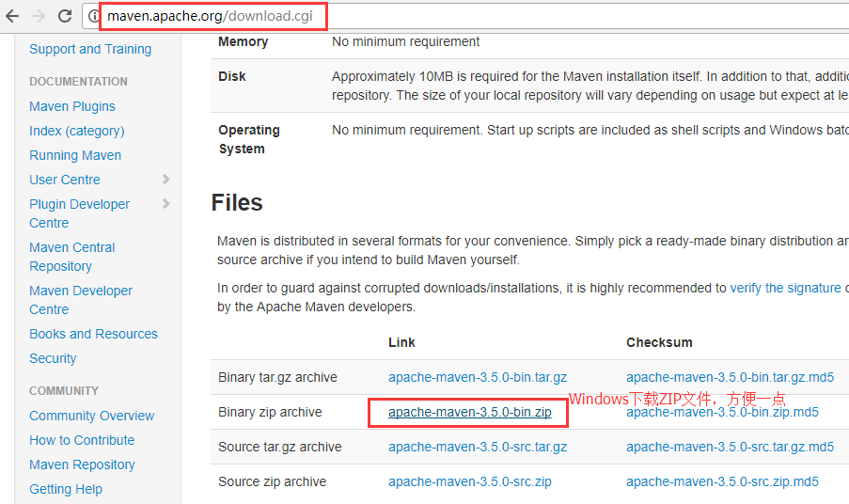This screenshot has height=504, width=849.
Task: Open Security sidebar link
Action: coord(53,358)
